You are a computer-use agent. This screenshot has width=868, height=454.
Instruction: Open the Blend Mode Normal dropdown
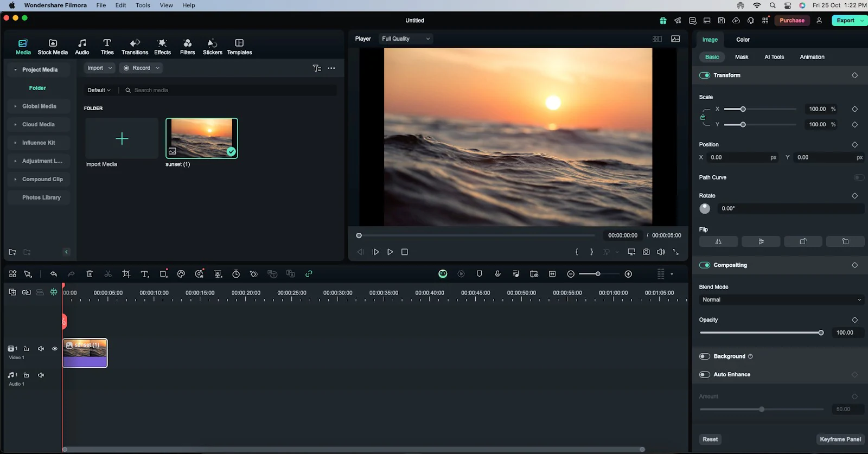(781, 300)
